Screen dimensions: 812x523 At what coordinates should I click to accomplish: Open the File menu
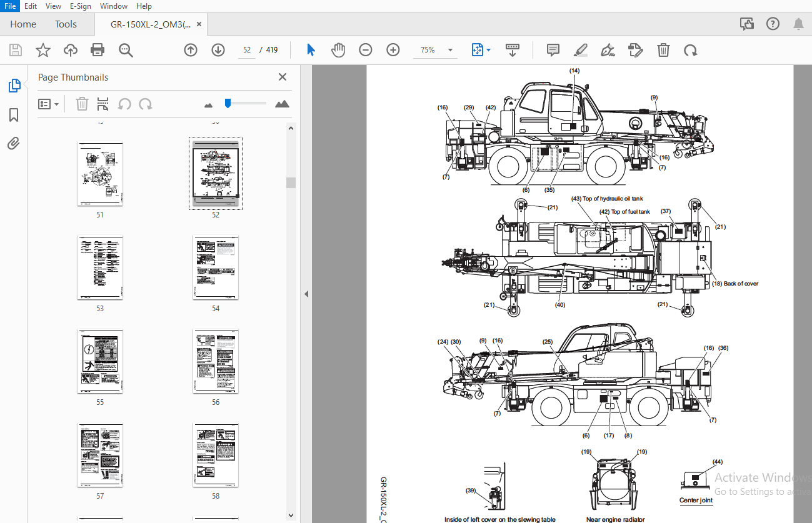pyautogui.click(x=11, y=6)
